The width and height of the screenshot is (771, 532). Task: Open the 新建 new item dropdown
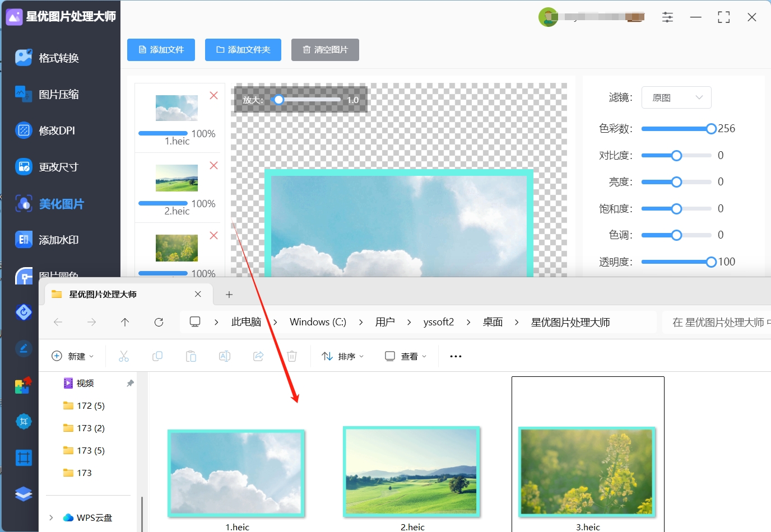point(73,356)
